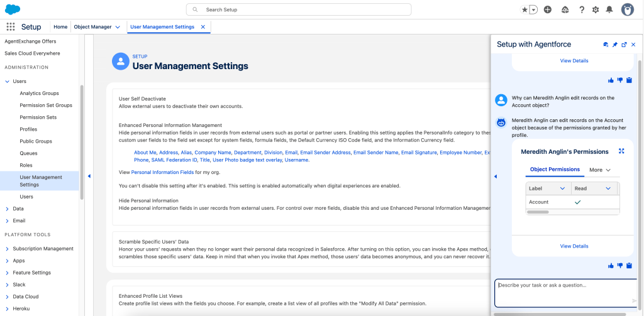Select the Object Permissions tab

pyautogui.click(x=555, y=169)
